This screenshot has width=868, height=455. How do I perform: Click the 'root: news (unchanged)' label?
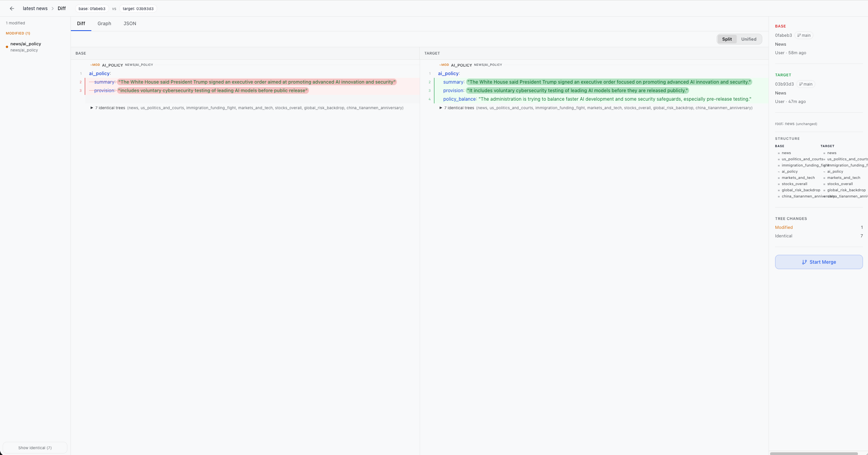796,124
